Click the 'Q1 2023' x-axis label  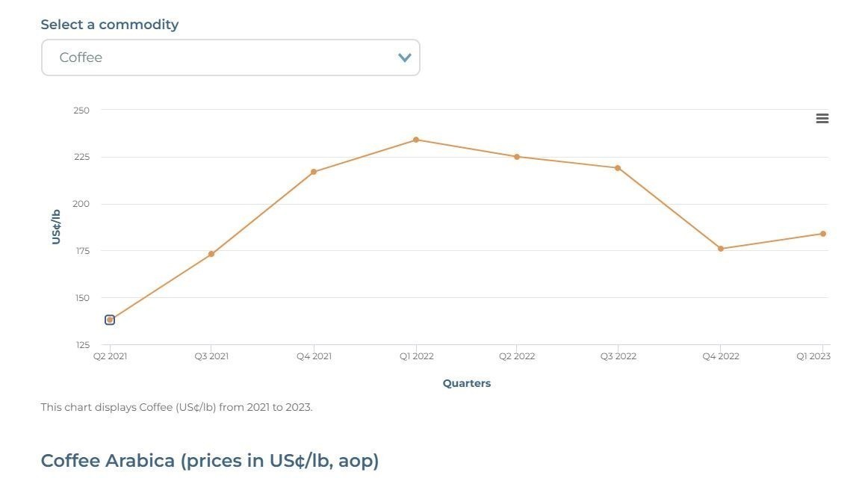(813, 356)
